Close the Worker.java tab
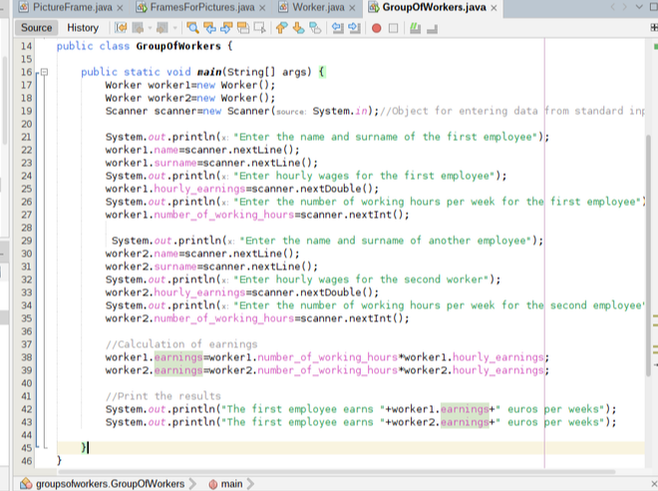Viewport: 658px width, 491px height. coord(352,8)
